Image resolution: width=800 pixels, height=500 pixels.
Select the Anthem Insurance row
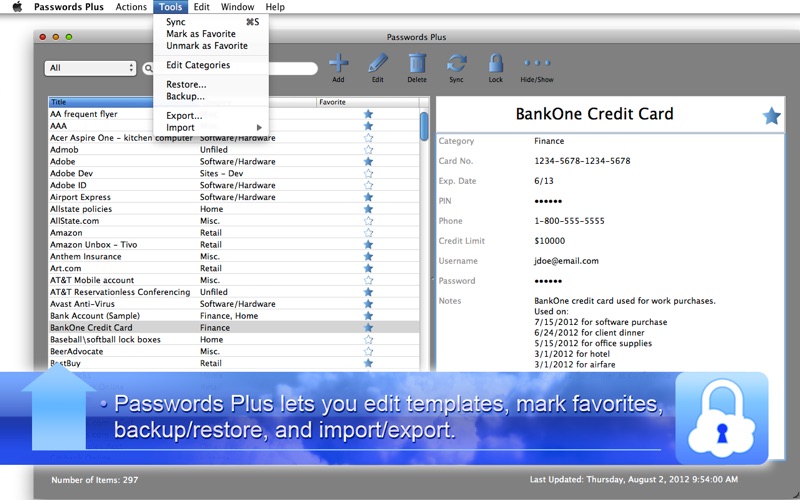[x=234, y=256]
